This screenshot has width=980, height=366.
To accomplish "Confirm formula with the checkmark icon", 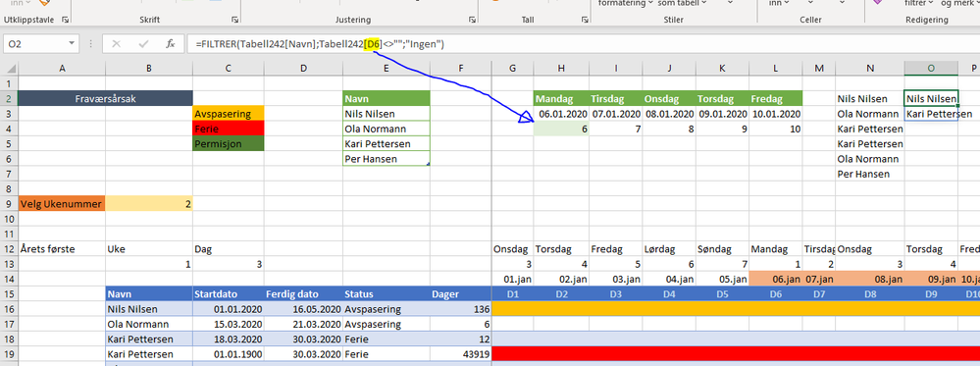I will click(143, 44).
